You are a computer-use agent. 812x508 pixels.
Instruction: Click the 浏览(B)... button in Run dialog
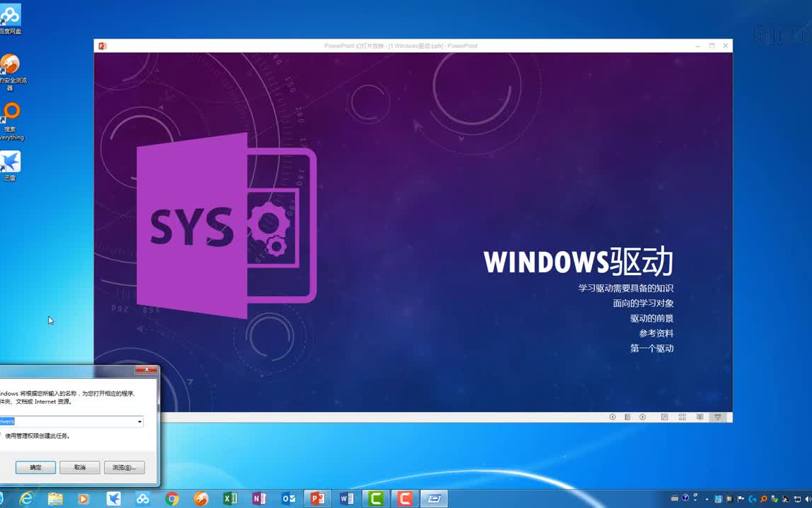pyautogui.click(x=124, y=467)
